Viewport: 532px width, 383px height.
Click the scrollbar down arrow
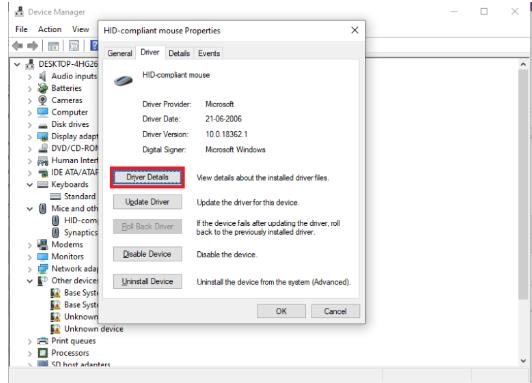tap(523, 360)
